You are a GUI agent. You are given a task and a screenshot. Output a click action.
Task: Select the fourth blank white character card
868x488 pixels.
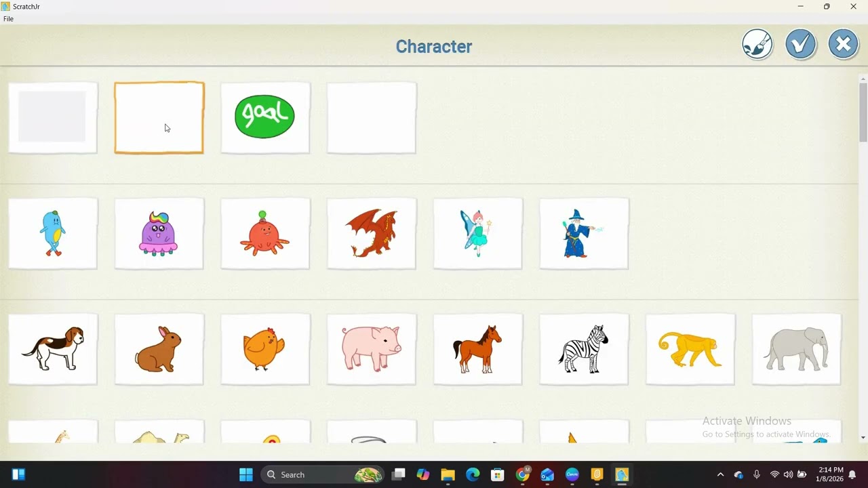(x=372, y=117)
